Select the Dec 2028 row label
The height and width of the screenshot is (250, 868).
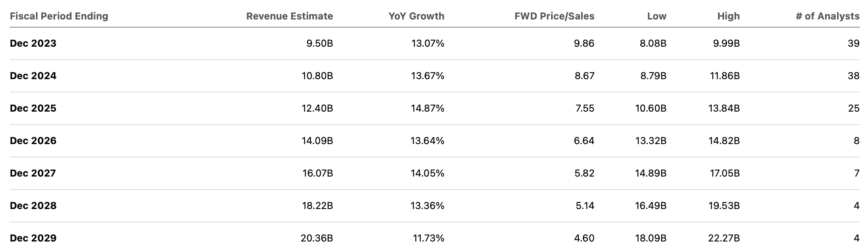(x=33, y=206)
